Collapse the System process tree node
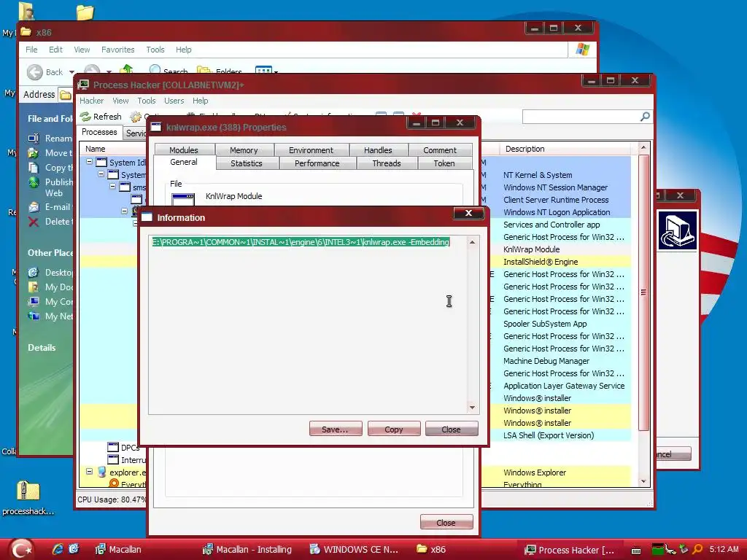This screenshot has height=560, width=747. (101, 174)
